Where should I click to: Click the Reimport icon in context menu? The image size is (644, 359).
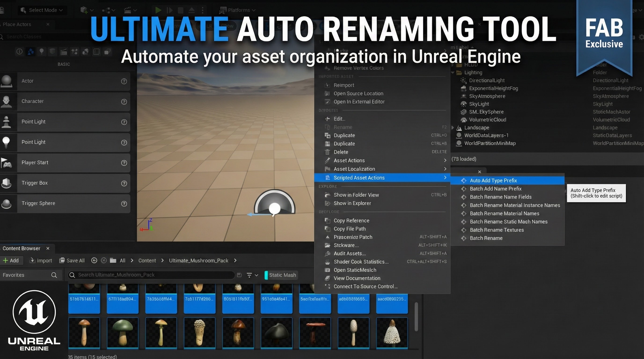point(327,85)
